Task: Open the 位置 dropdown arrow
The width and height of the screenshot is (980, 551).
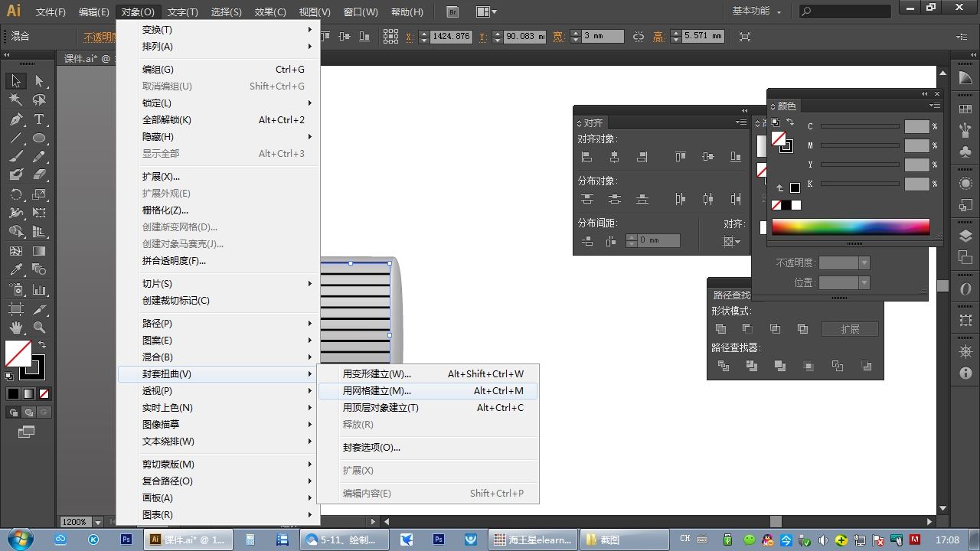Action: click(864, 282)
